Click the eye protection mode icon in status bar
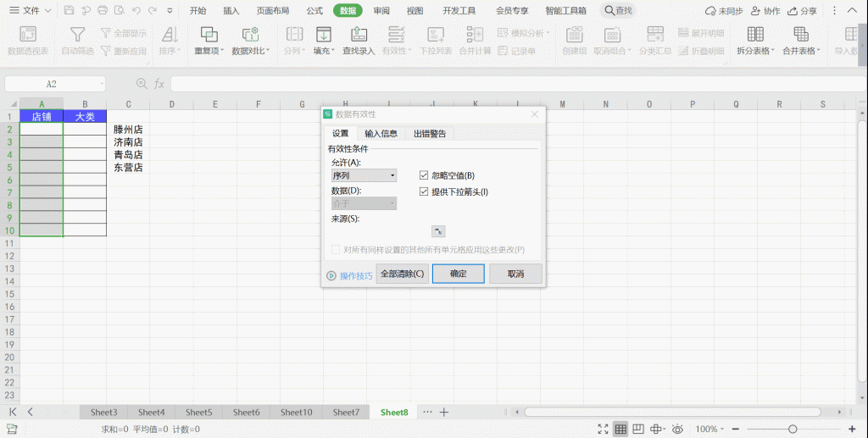The image size is (868, 438). pyautogui.click(x=676, y=430)
